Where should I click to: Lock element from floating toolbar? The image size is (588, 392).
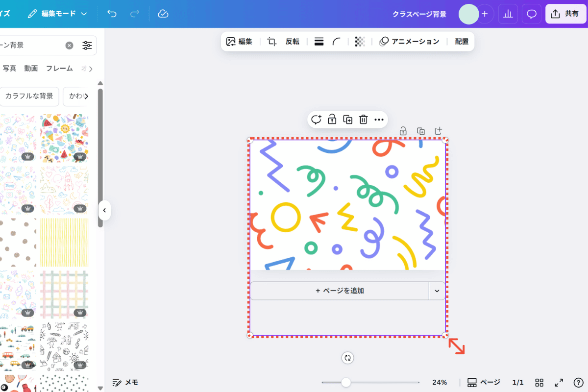tap(332, 119)
